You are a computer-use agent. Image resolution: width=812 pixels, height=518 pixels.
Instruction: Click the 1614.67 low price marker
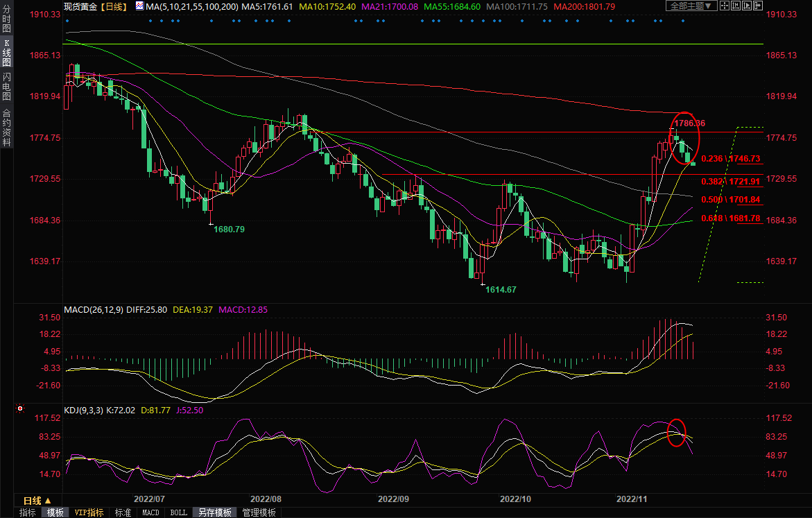tap(501, 289)
